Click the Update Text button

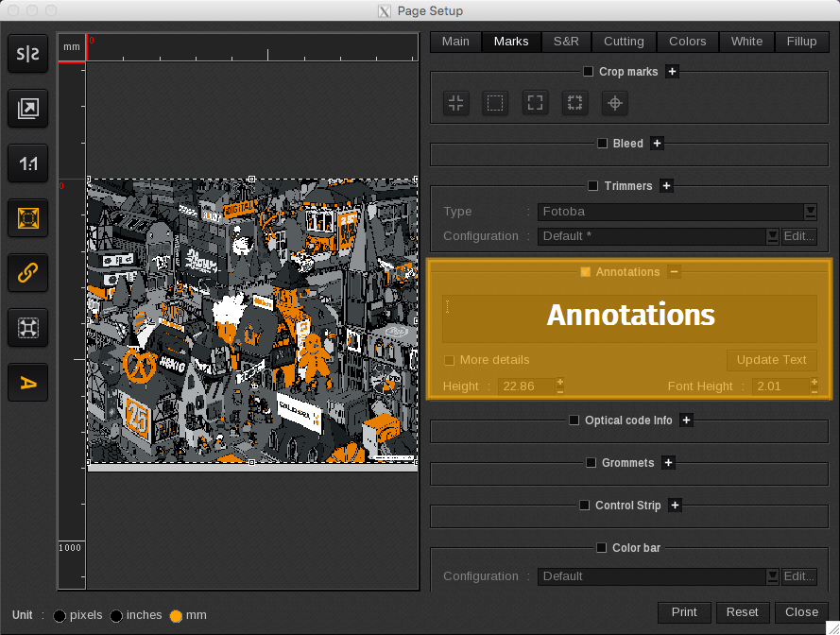tap(771, 360)
